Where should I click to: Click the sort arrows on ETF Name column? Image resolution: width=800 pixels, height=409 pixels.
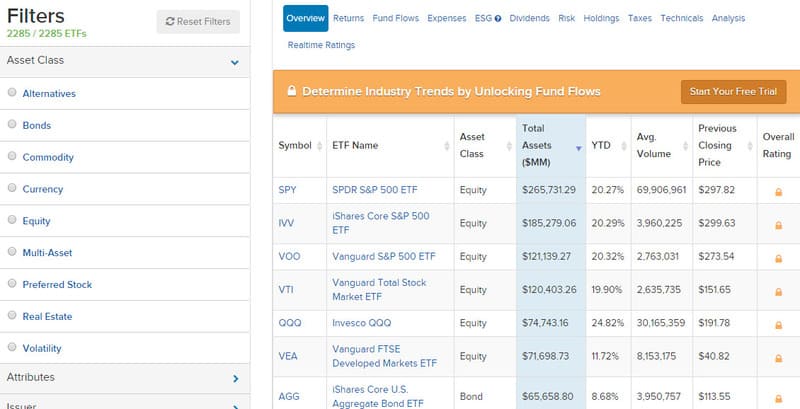(446, 146)
